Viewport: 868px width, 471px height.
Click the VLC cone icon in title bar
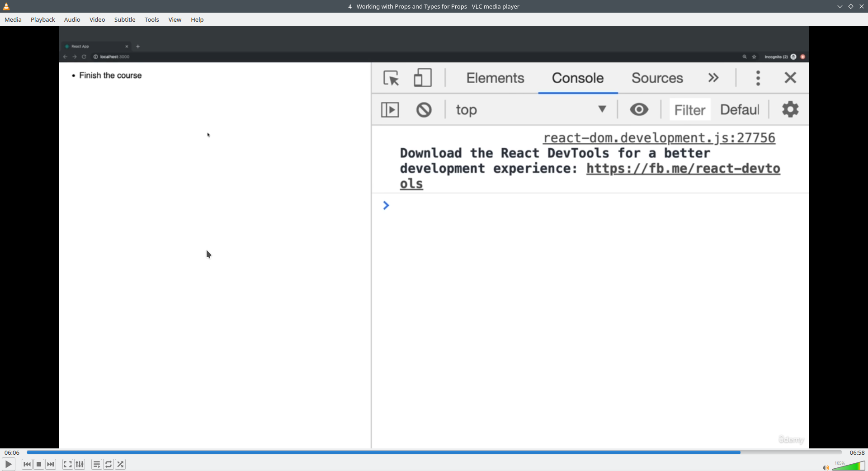point(6,6)
